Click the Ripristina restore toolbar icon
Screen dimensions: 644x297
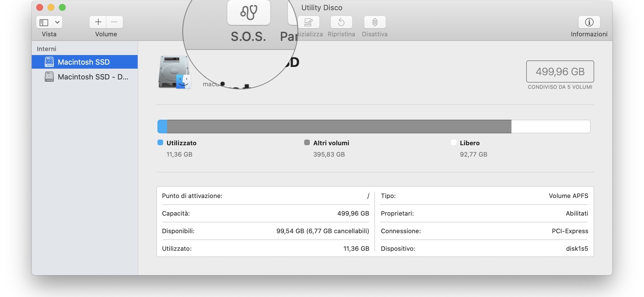341,22
